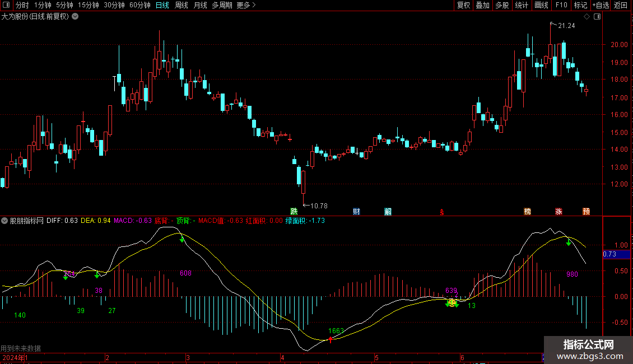Select the 周线 weekly period tab

tap(181, 5)
